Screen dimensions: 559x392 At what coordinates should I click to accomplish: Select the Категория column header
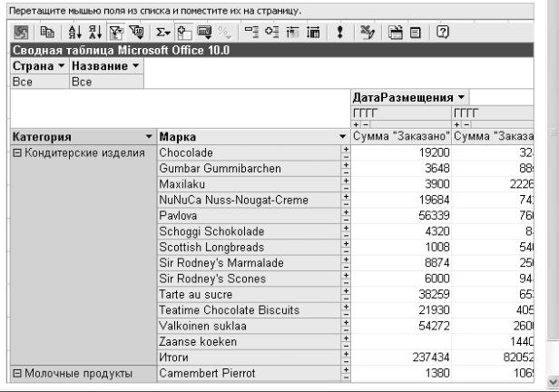click(x=83, y=136)
